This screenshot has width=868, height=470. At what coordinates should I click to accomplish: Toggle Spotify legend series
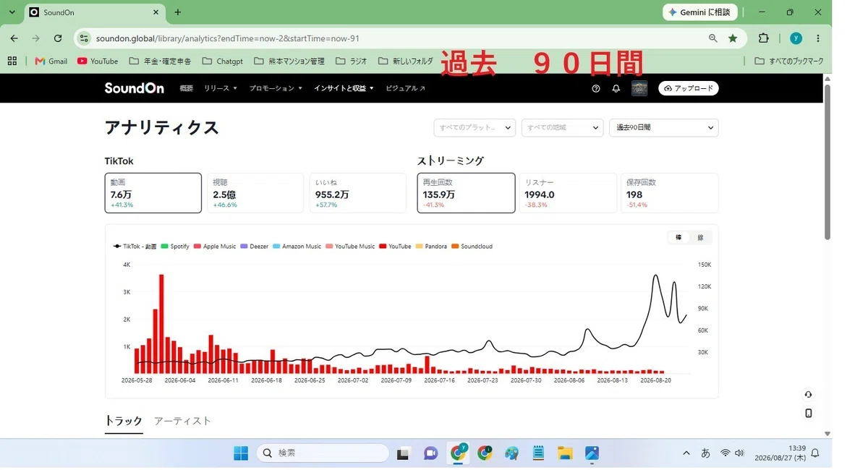click(175, 247)
